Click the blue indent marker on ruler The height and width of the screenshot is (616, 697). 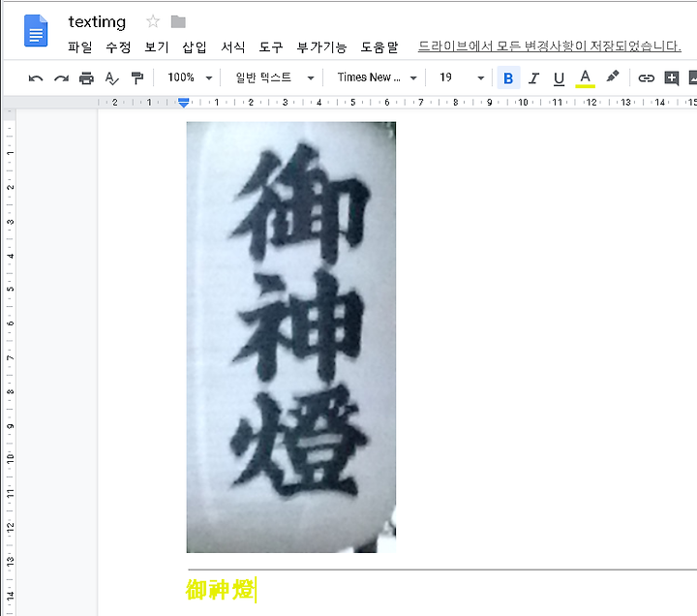[183, 103]
